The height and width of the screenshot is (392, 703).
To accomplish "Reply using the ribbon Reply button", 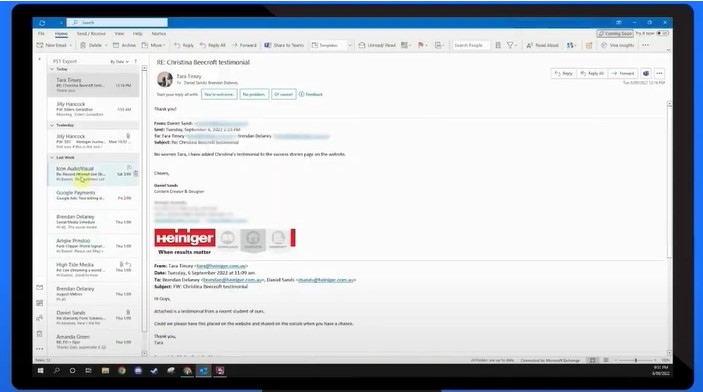I will coord(184,45).
